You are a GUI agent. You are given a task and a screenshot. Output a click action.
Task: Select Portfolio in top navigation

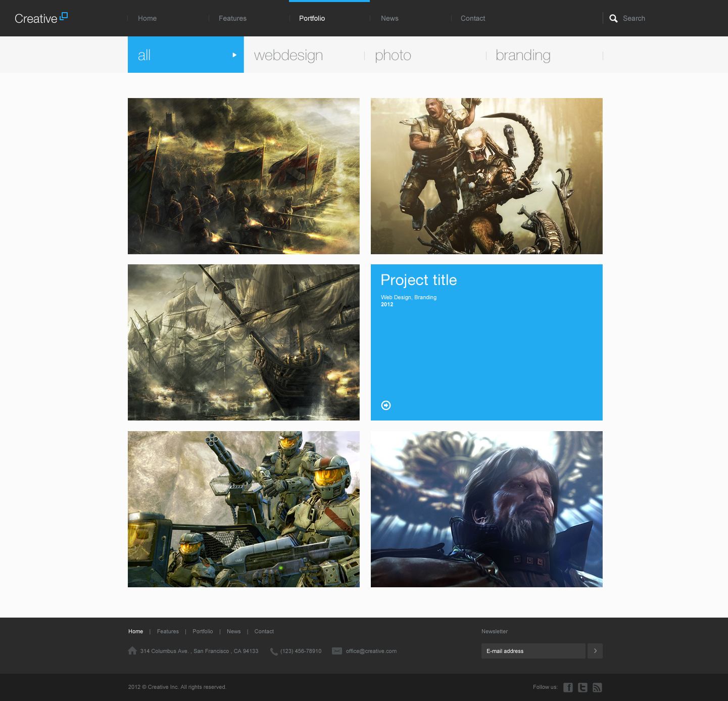312,18
